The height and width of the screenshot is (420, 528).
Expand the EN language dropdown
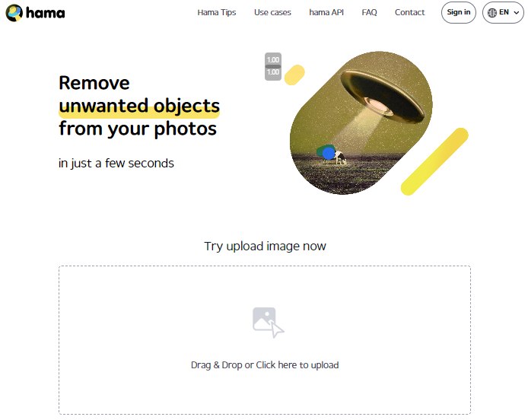[503, 12]
